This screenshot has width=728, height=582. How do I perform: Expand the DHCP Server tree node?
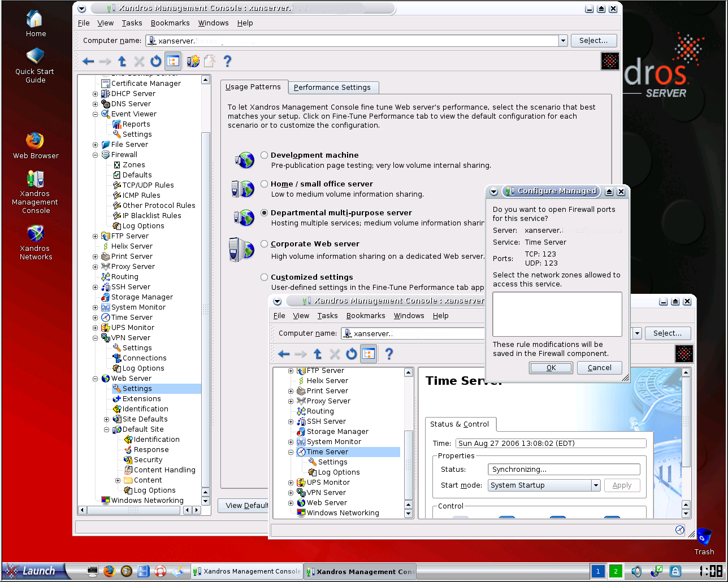[x=96, y=94]
